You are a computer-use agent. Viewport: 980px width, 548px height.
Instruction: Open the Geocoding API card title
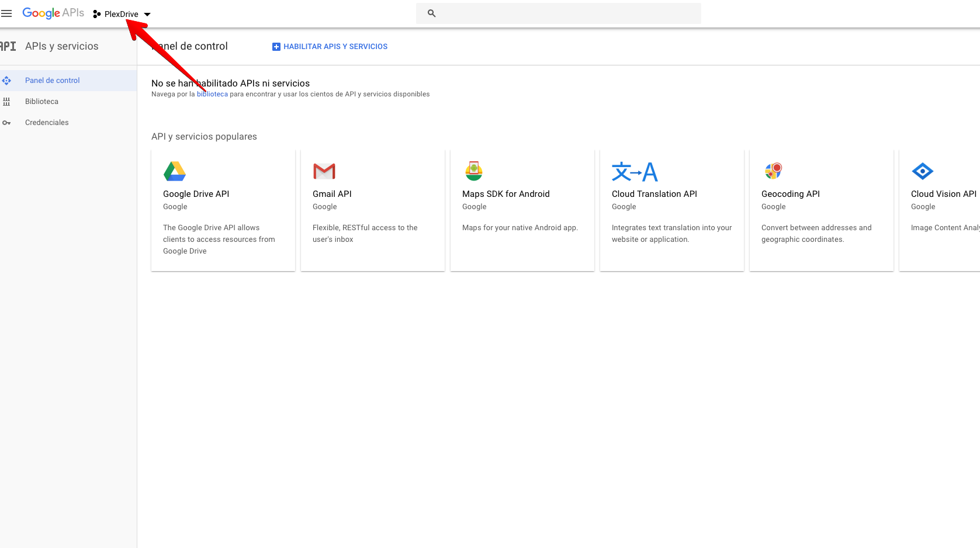tap(791, 194)
